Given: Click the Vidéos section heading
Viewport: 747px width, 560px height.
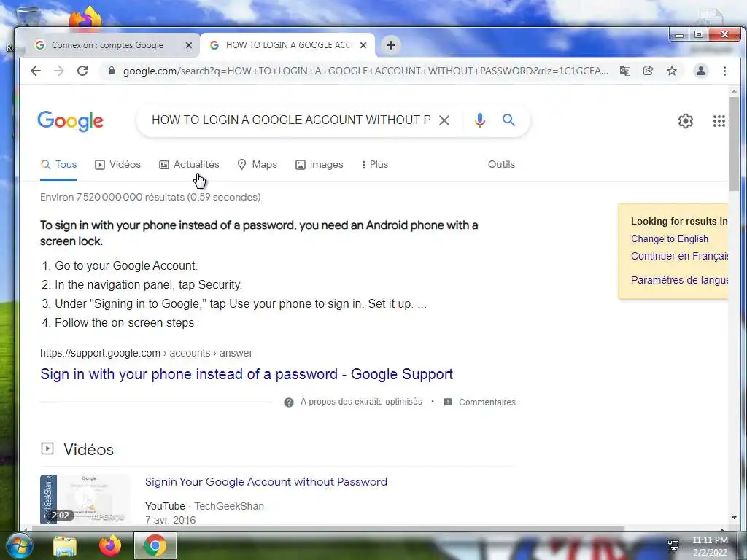Looking at the screenshot, I should pyautogui.click(x=88, y=449).
